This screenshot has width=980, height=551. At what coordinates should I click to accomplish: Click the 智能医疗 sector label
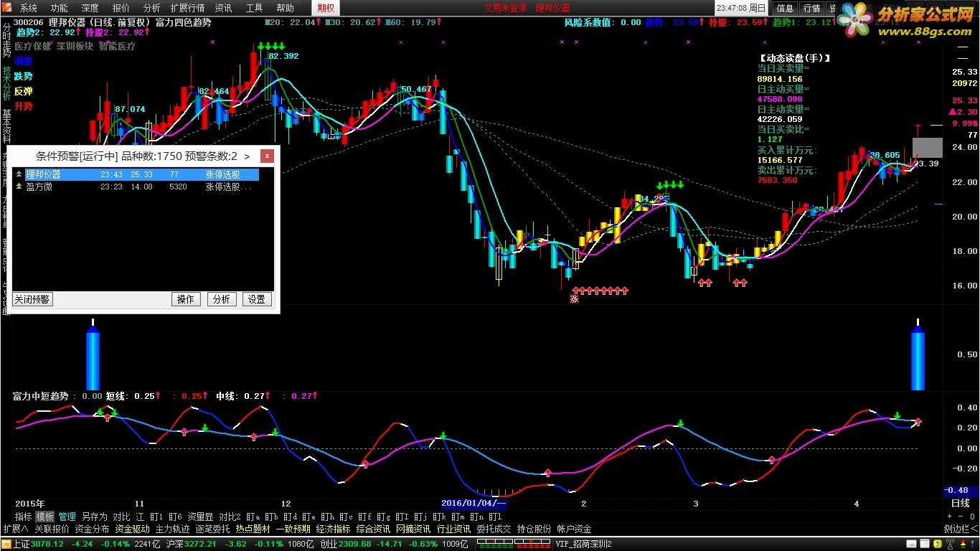[117, 46]
